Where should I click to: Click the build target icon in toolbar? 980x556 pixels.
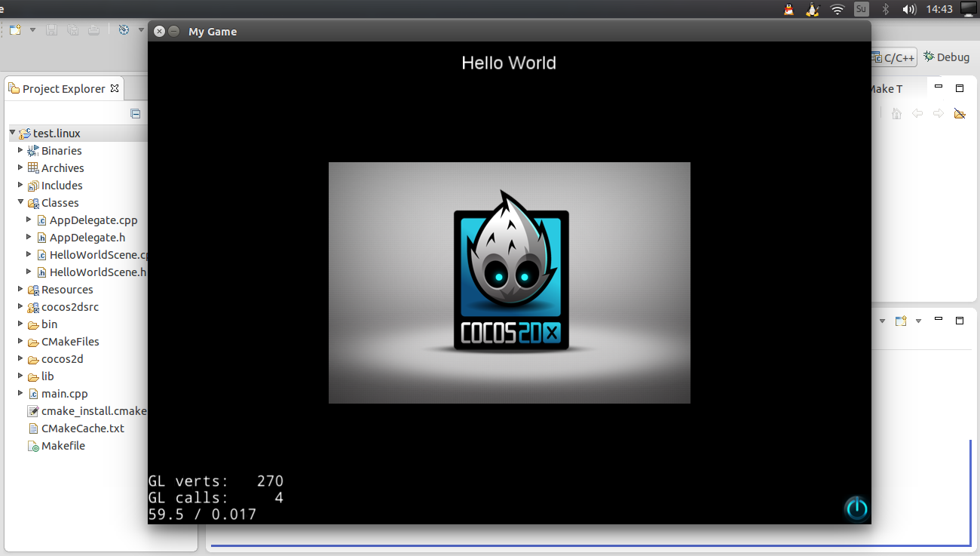[124, 30]
